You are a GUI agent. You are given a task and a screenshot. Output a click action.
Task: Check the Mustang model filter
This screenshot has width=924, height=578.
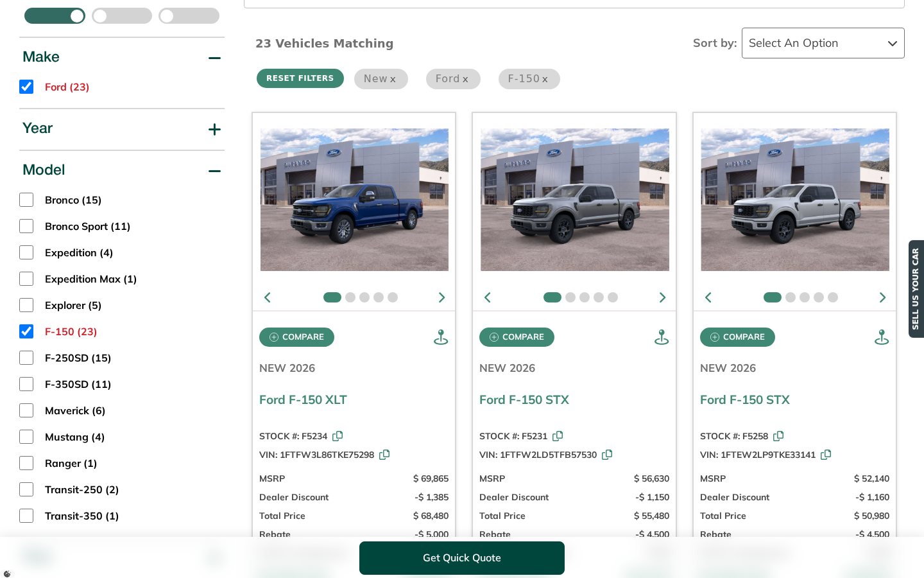click(26, 437)
